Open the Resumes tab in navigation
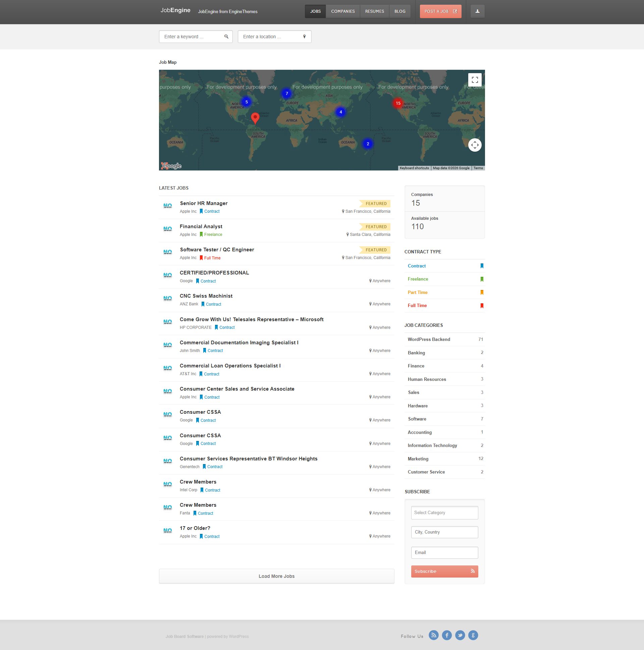This screenshot has height=650, width=644. 374,11
